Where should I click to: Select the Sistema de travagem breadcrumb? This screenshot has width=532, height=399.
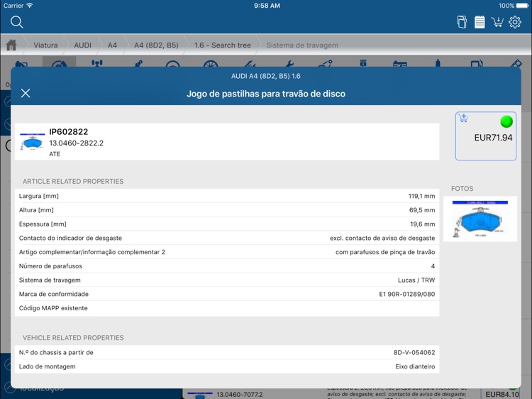[302, 45]
